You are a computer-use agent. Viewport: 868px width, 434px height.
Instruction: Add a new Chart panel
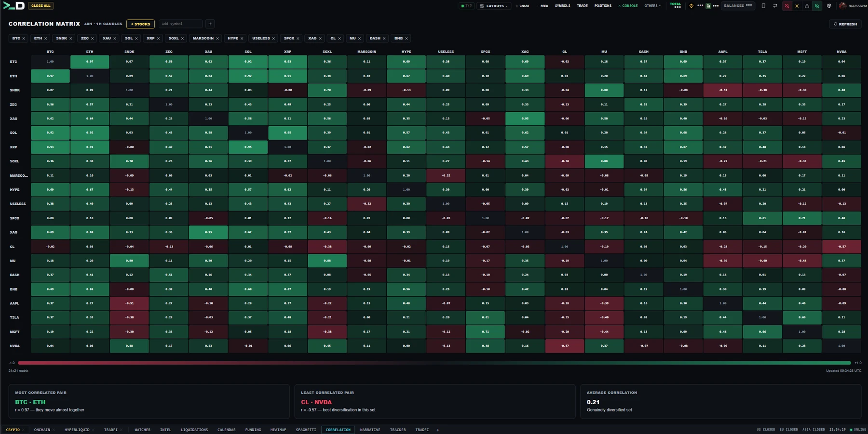click(x=522, y=6)
